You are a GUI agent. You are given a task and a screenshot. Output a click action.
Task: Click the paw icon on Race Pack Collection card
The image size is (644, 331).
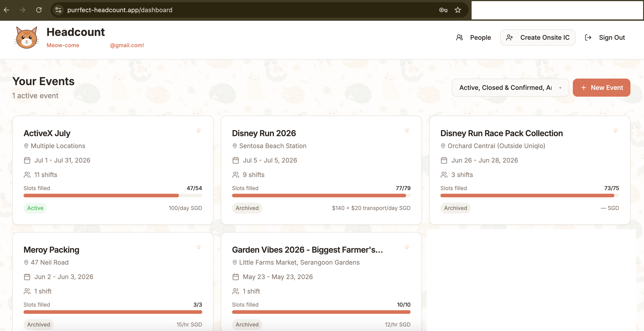(616, 131)
